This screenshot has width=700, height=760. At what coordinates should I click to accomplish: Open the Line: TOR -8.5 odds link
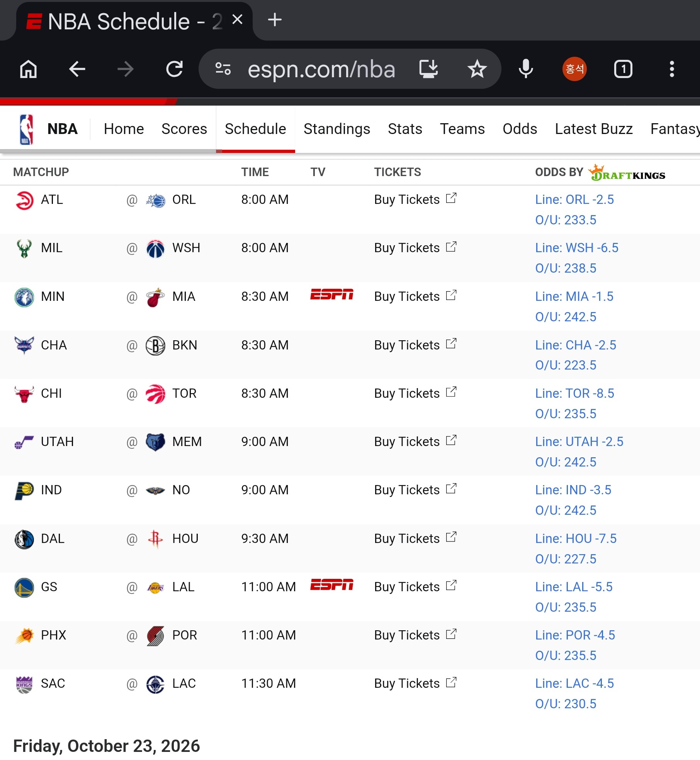pyautogui.click(x=574, y=394)
